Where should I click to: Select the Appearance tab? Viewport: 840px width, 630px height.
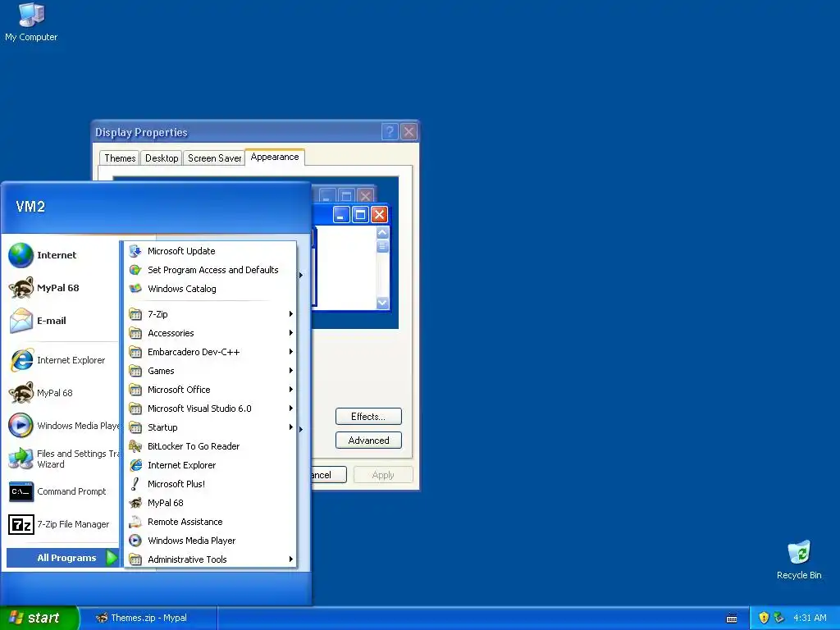tap(275, 157)
